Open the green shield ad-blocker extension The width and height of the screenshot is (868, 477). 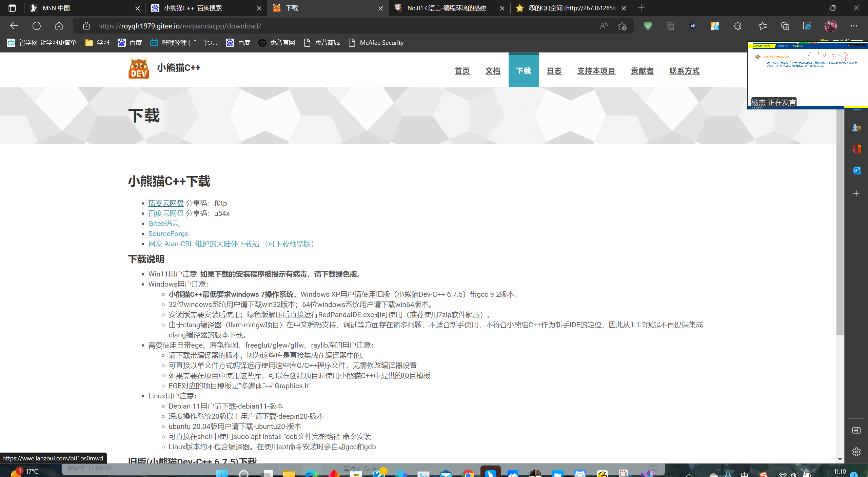coord(648,26)
